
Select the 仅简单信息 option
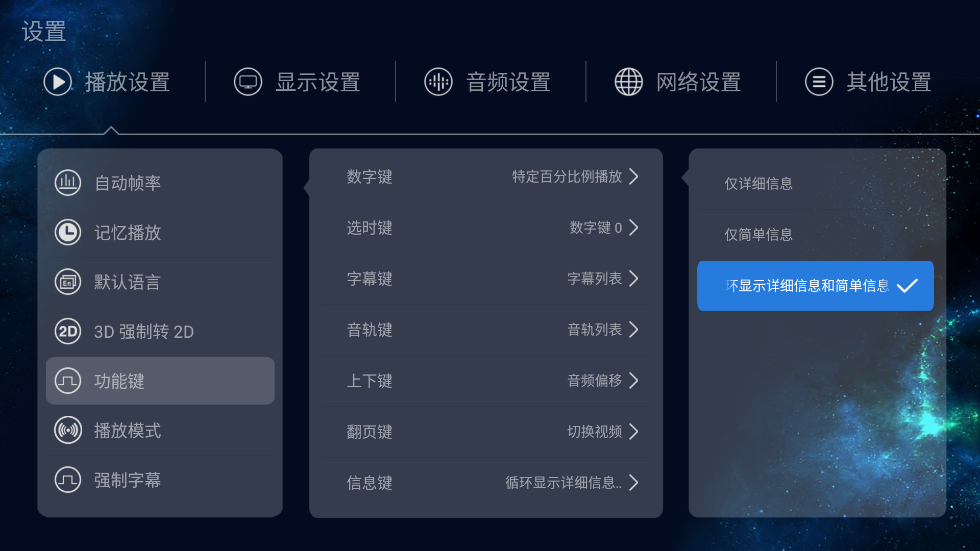tap(816, 235)
